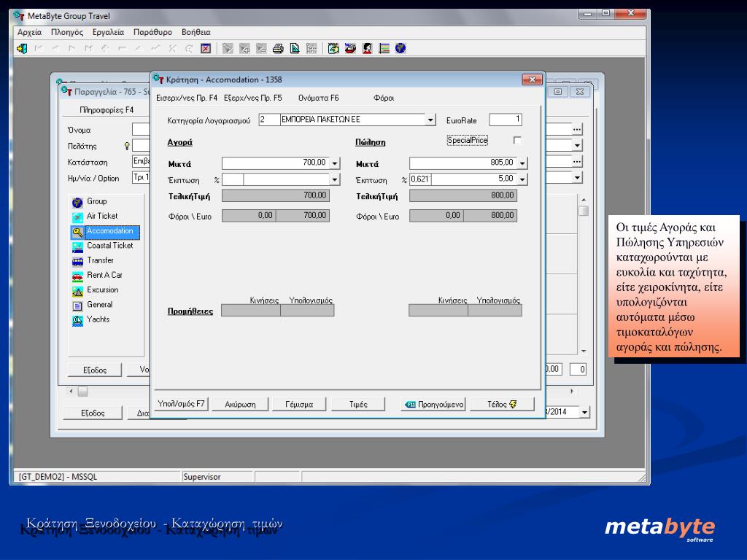Open the Εργαλεία menu
This screenshot has height=560, width=747.
click(108, 32)
